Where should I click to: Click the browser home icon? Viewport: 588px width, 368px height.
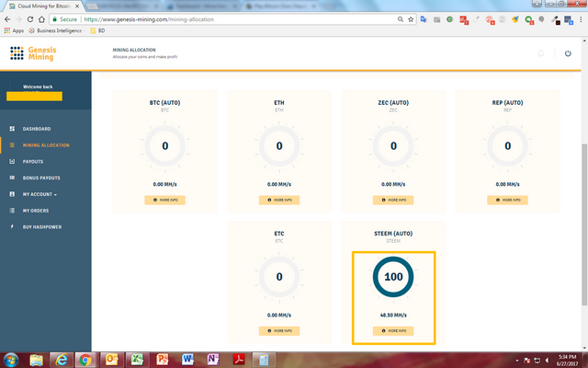[x=41, y=19]
